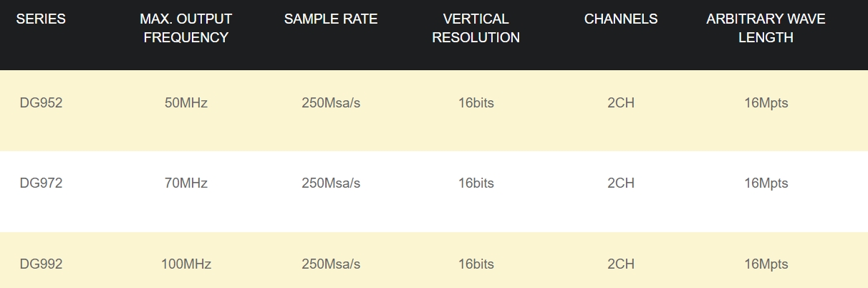
Task: Click the DG952 16Mpts wave length
Action: point(766,102)
